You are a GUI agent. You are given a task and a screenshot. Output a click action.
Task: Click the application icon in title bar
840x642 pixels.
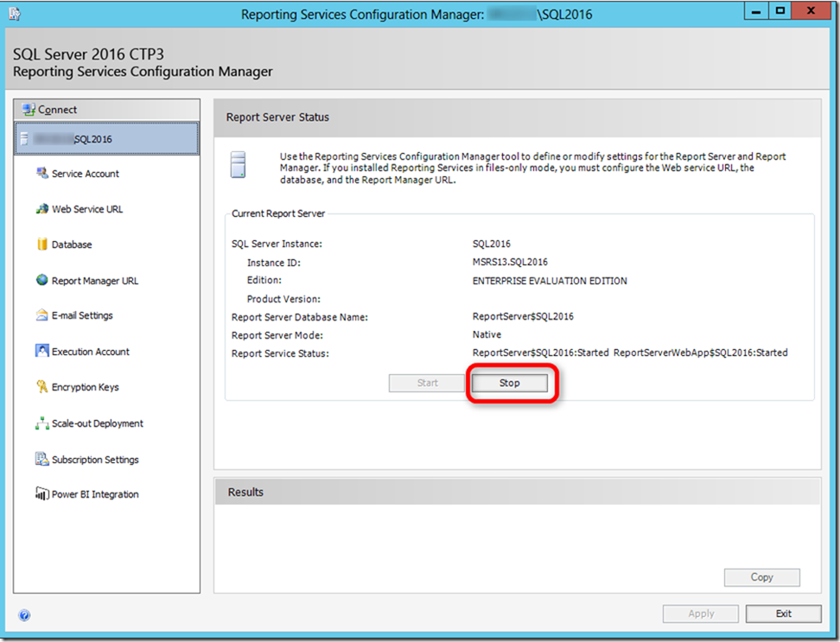click(x=15, y=14)
